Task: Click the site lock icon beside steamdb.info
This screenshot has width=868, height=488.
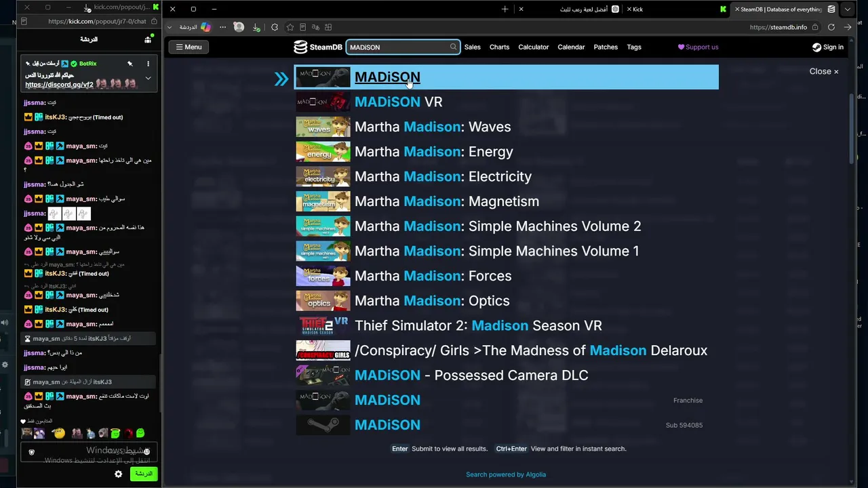Action: tap(816, 27)
